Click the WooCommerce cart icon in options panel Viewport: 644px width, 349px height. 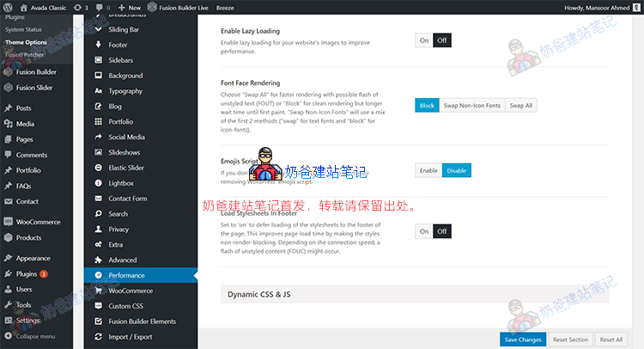coord(98,291)
